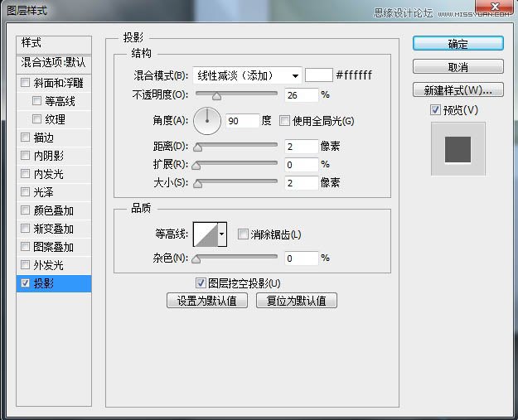Enable 外发光 outer glow checkbox
The image size is (518, 420).
pos(25,264)
